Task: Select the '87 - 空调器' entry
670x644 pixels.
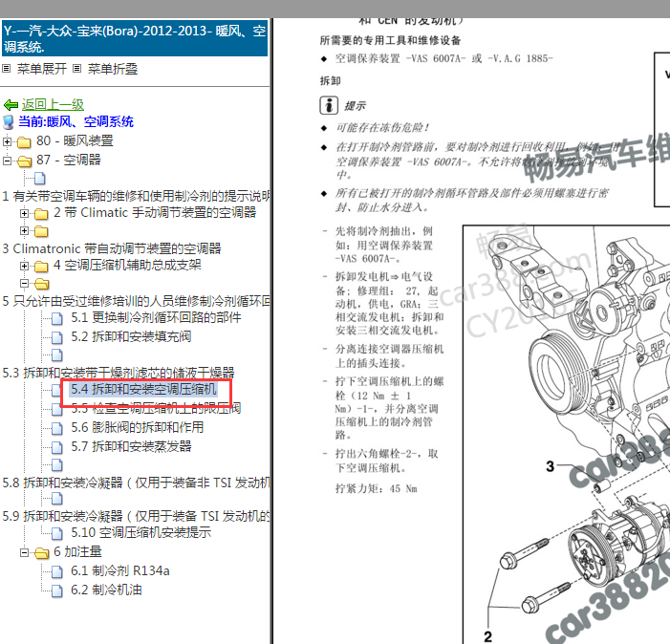Action: (69, 160)
